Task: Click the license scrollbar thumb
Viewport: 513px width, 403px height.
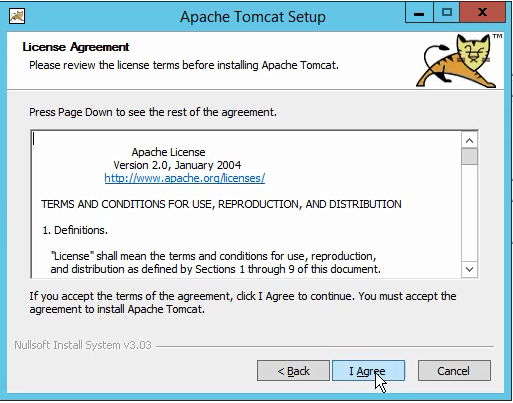Action: pos(469,157)
